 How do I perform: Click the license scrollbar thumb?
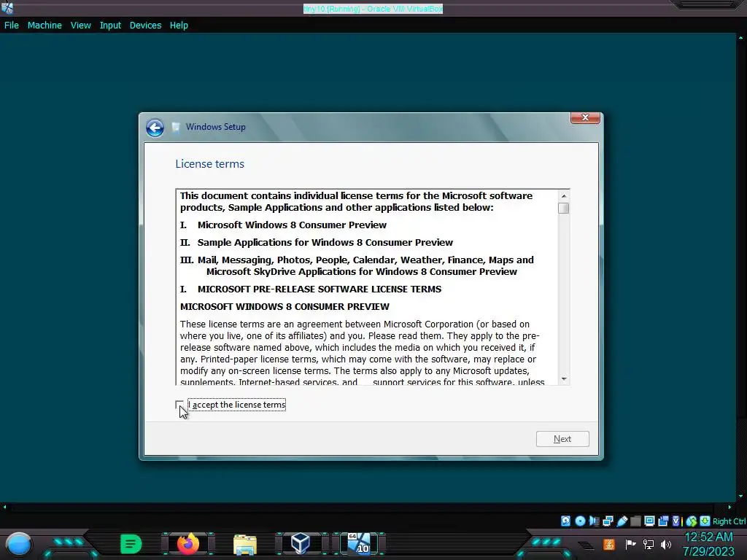point(564,208)
